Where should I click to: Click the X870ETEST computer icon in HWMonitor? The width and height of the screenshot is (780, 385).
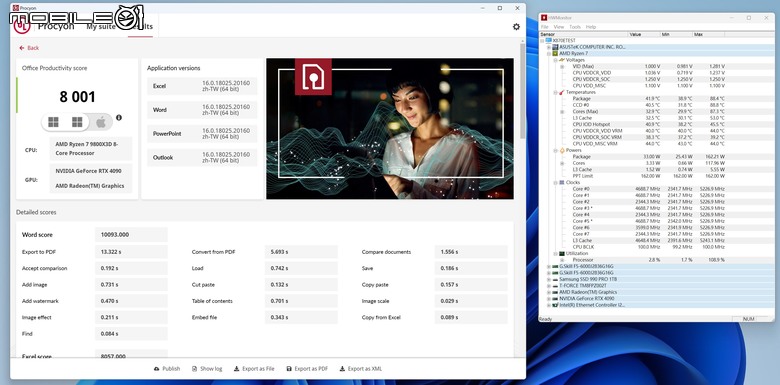point(549,40)
